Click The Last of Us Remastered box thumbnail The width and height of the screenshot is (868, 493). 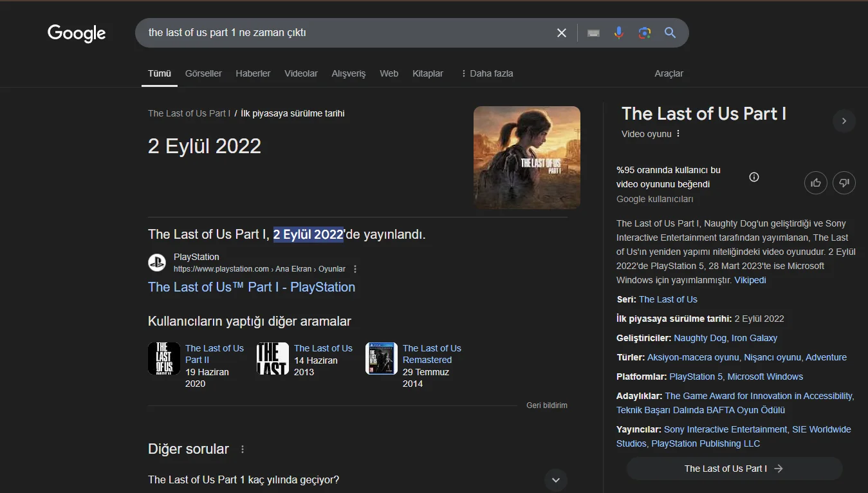point(382,358)
